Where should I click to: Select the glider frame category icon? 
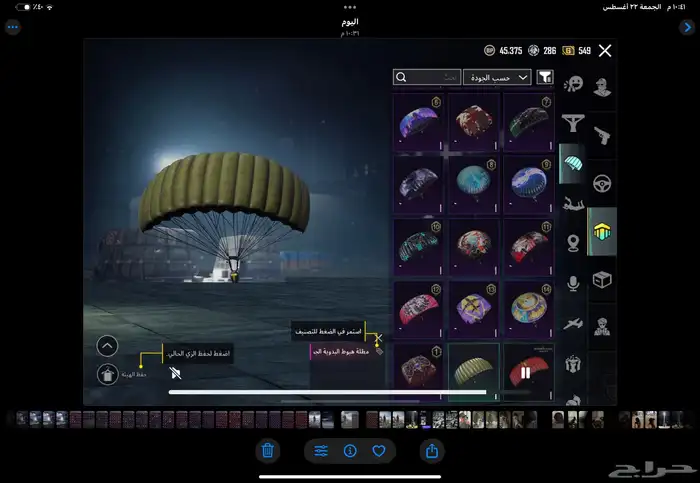point(573,123)
